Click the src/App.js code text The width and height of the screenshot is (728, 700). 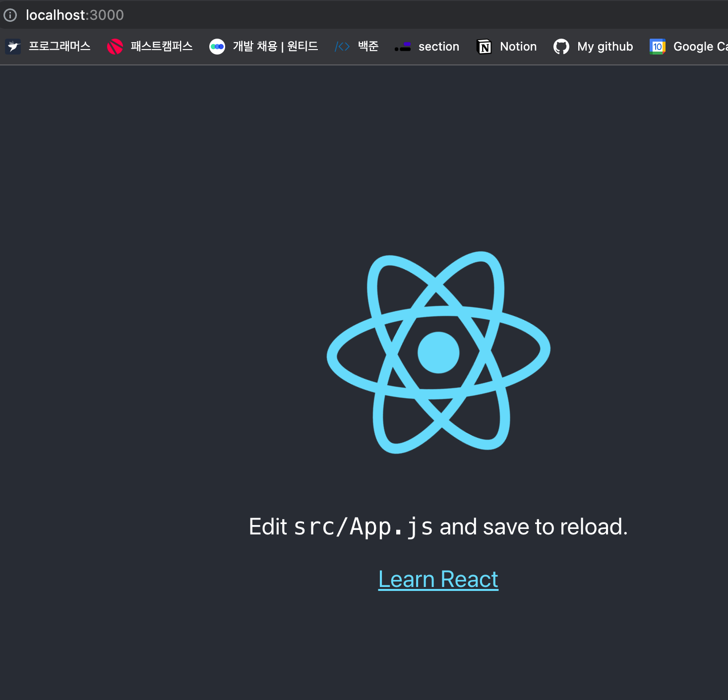tap(363, 526)
